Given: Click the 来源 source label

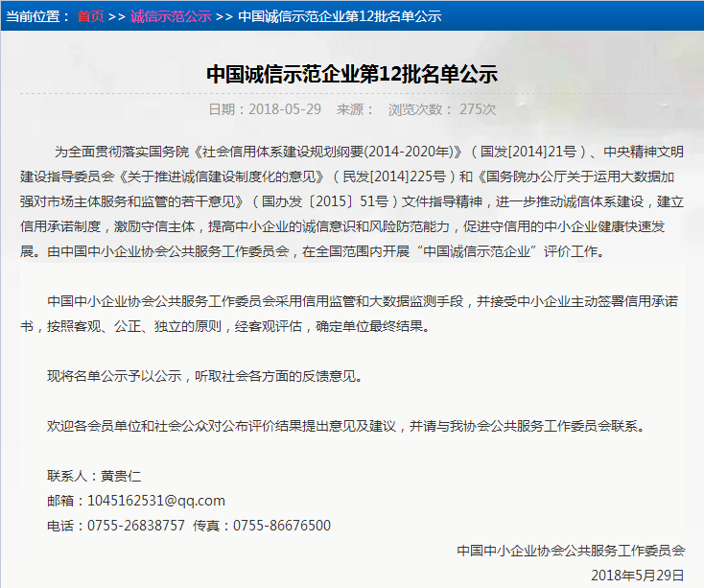Looking at the screenshot, I should [355, 109].
